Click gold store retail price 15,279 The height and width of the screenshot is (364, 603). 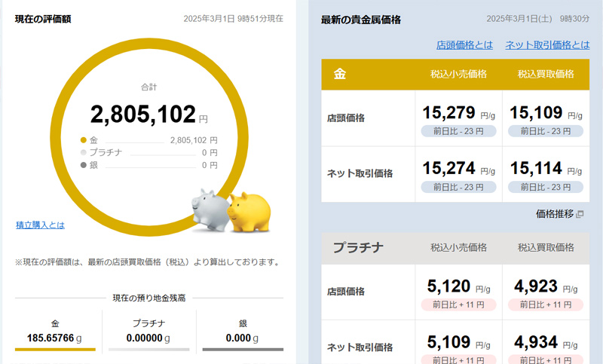point(448,112)
